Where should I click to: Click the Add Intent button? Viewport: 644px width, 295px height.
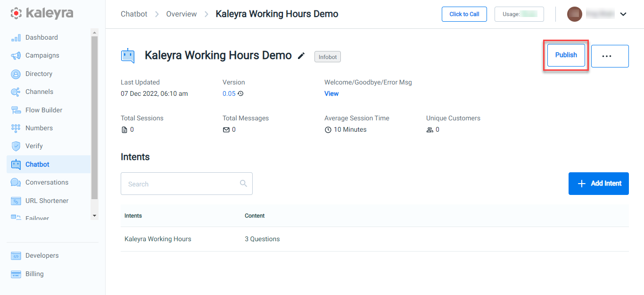tap(598, 184)
